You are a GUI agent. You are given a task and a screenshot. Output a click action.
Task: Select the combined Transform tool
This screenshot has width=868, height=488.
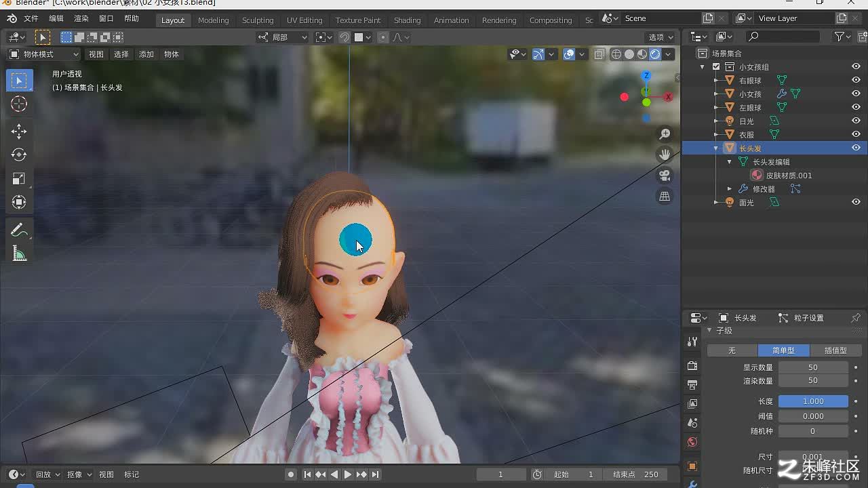tap(20, 202)
